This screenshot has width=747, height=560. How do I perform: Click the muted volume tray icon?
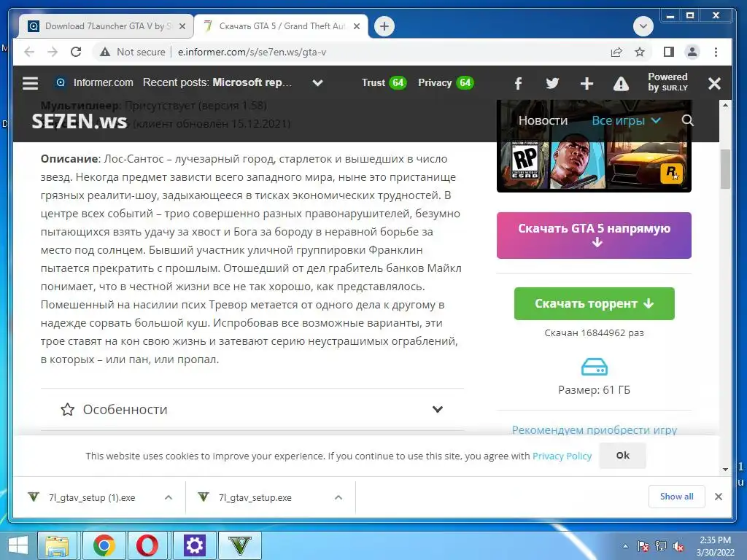click(x=679, y=546)
